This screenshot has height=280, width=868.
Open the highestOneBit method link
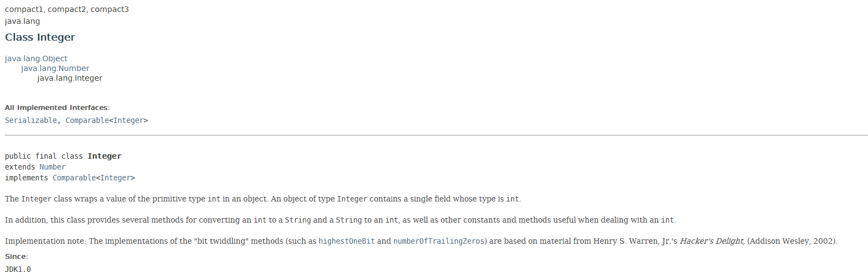347,241
